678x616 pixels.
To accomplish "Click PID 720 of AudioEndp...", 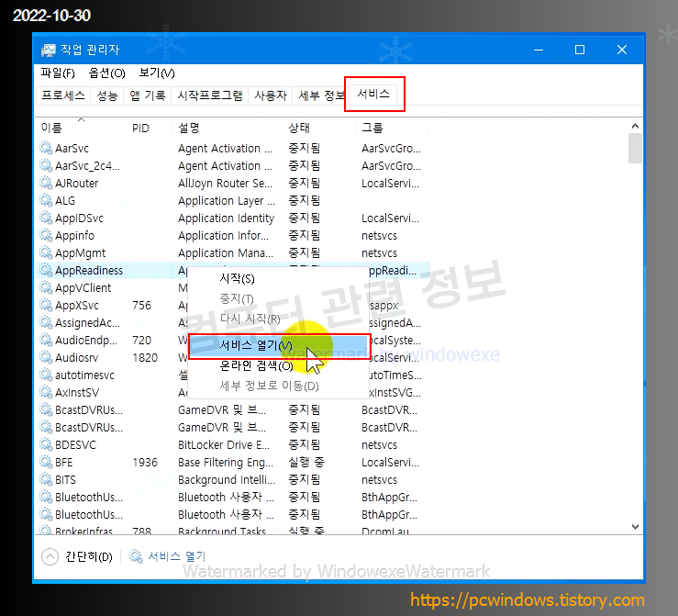I will point(141,341).
